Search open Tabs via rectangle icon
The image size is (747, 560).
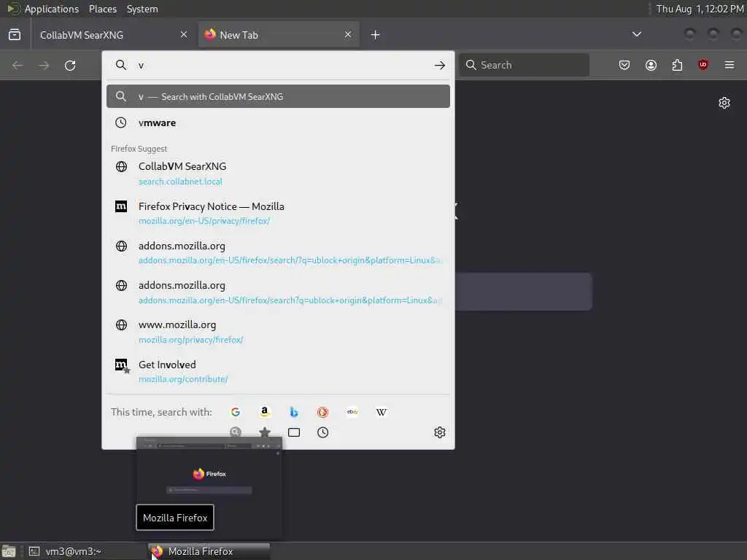click(x=294, y=432)
